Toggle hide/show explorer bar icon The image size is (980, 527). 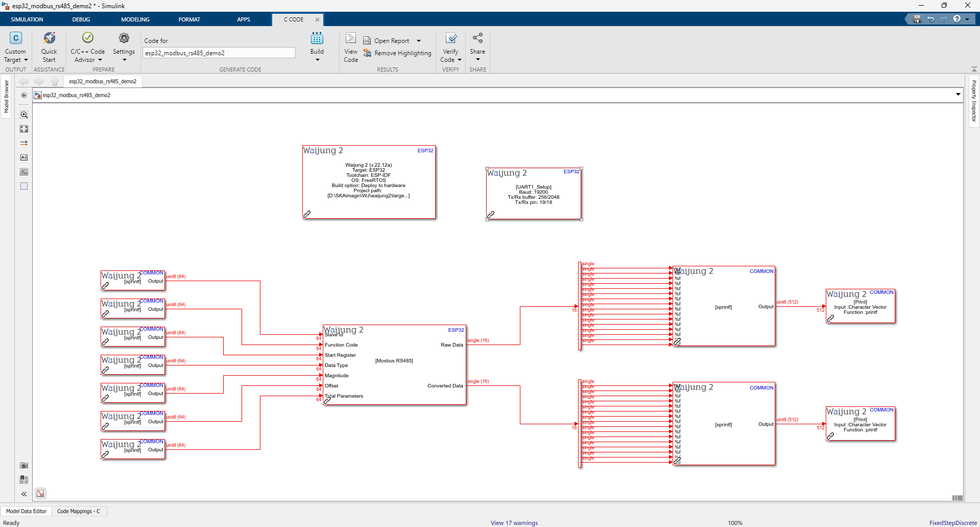point(24,95)
